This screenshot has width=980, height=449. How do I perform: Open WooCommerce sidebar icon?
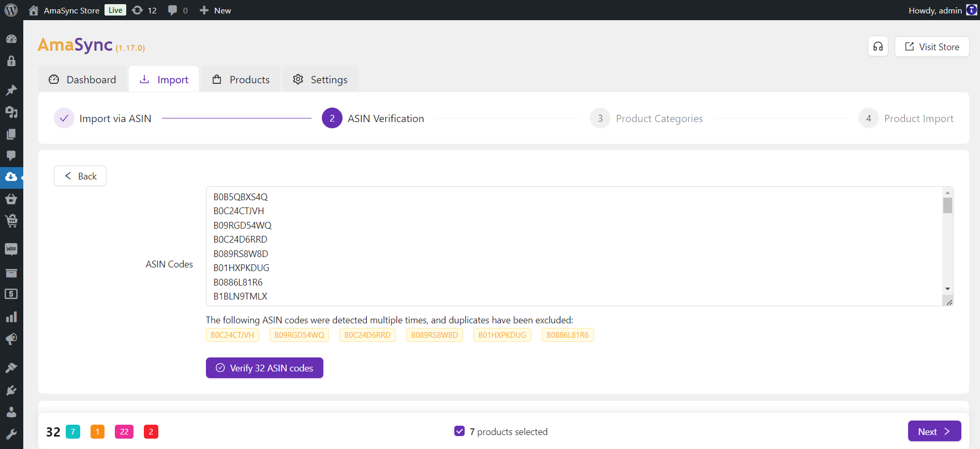tap(11, 249)
